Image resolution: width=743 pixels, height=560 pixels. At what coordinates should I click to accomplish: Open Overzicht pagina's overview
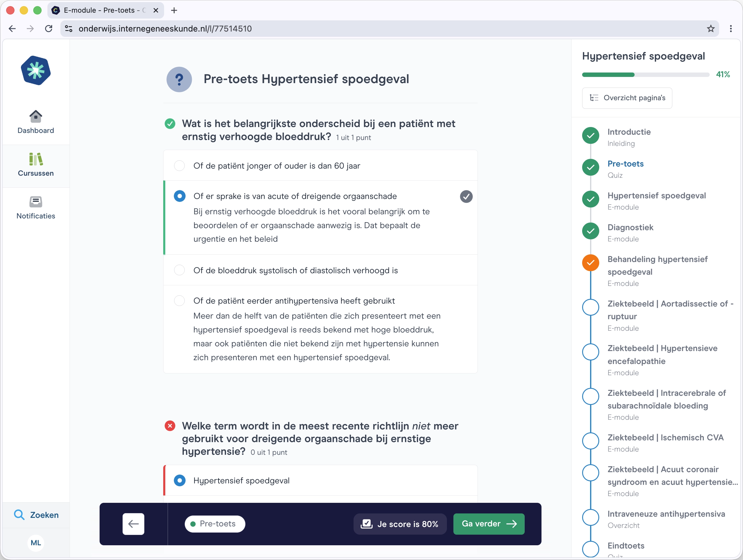point(627,98)
